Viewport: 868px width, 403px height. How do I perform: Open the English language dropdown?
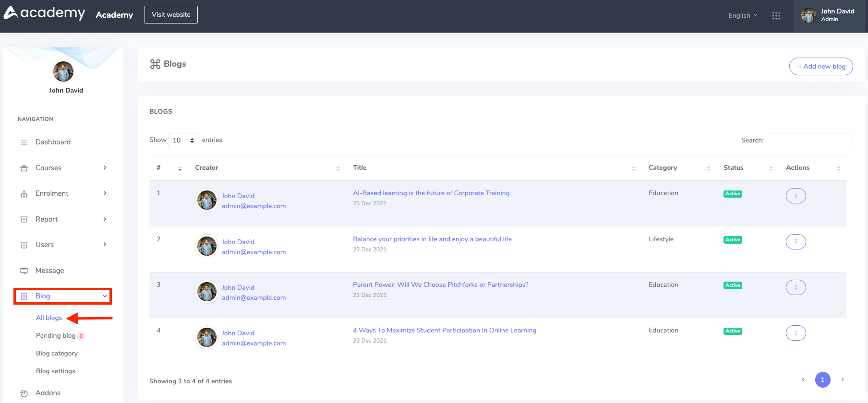tap(742, 15)
